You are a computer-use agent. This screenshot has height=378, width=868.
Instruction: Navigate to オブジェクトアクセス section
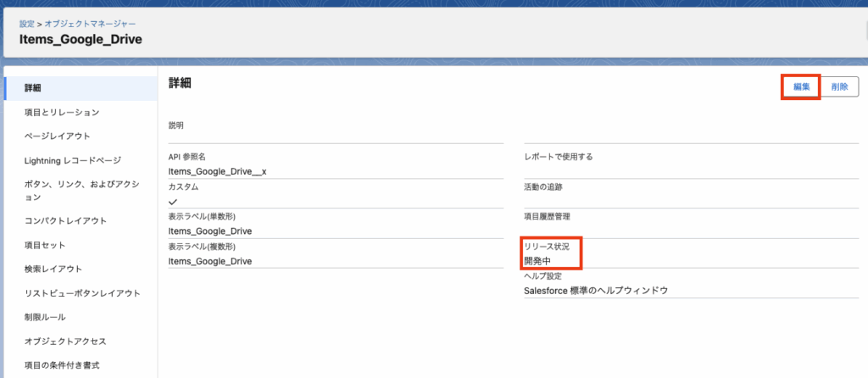pyautogui.click(x=66, y=341)
